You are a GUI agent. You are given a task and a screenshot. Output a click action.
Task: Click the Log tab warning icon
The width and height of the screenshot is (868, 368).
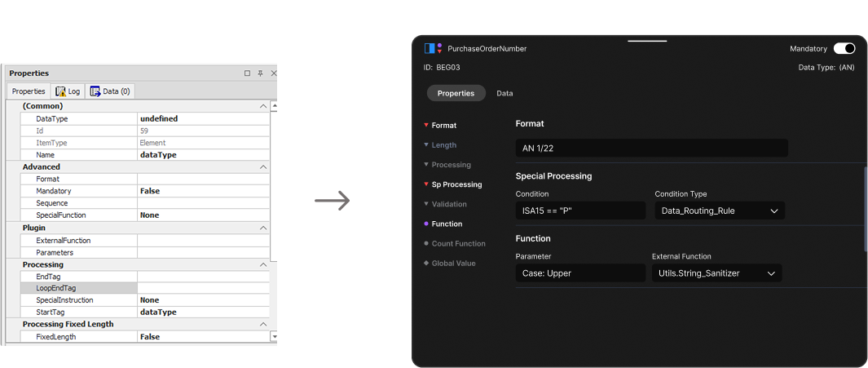(60, 91)
